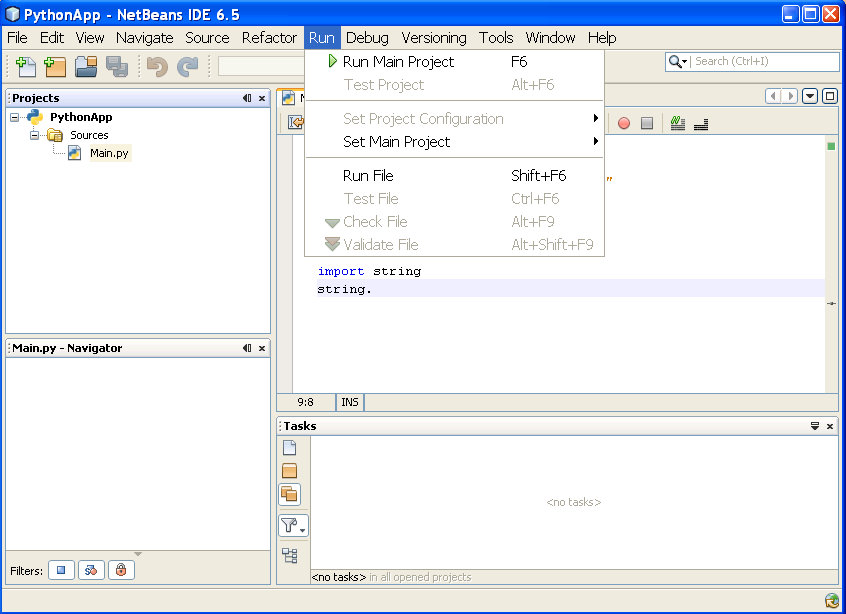Select the Sources folder in the tree
846x614 pixels.
[x=89, y=135]
